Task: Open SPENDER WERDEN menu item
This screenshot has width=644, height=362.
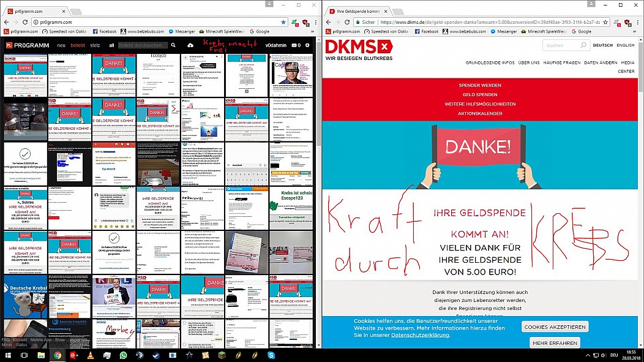Action: (480, 86)
